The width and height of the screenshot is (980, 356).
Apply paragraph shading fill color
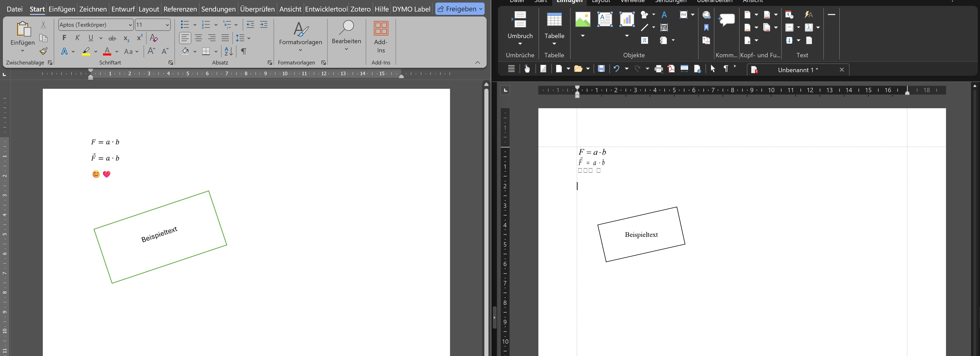(x=185, y=51)
